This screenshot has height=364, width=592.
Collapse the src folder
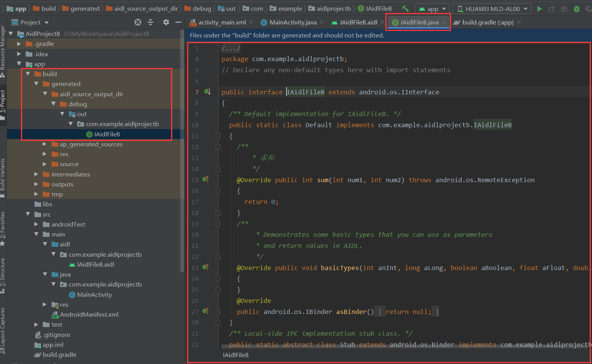pyautogui.click(x=28, y=214)
